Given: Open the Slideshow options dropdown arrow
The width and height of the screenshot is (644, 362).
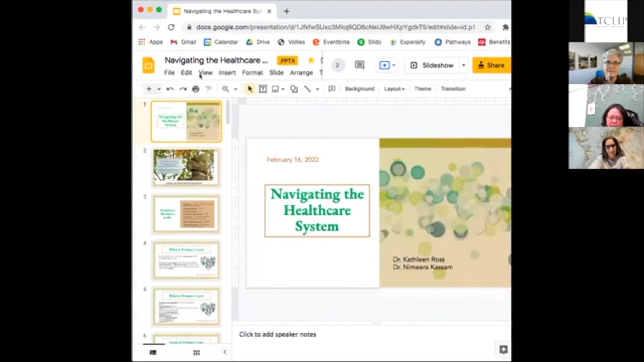Looking at the screenshot, I should [x=464, y=65].
